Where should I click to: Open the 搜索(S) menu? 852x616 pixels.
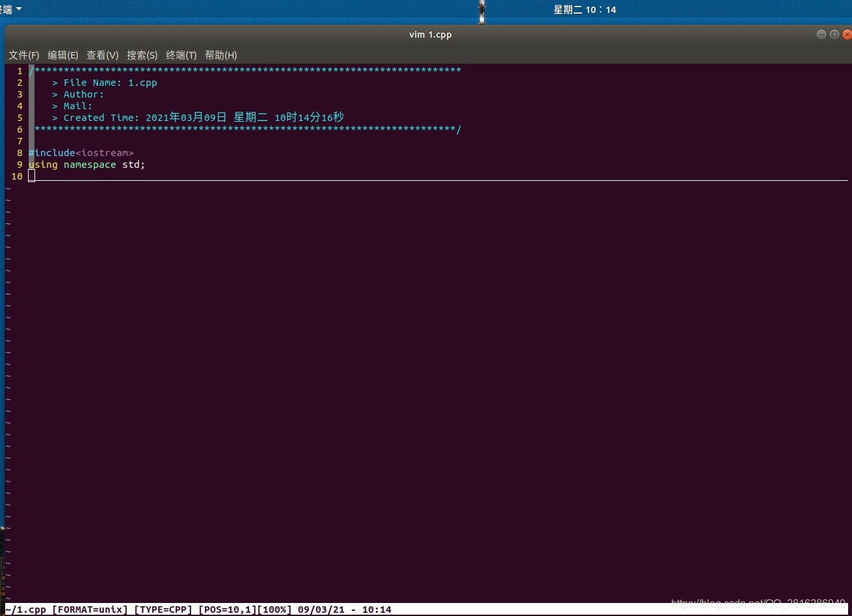point(142,55)
